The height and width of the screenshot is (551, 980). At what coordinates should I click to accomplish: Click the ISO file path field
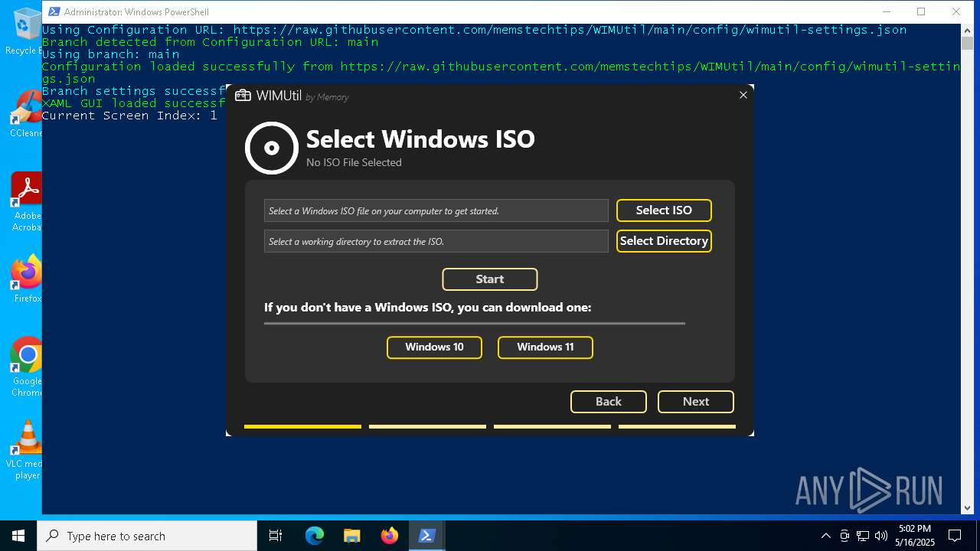436,210
